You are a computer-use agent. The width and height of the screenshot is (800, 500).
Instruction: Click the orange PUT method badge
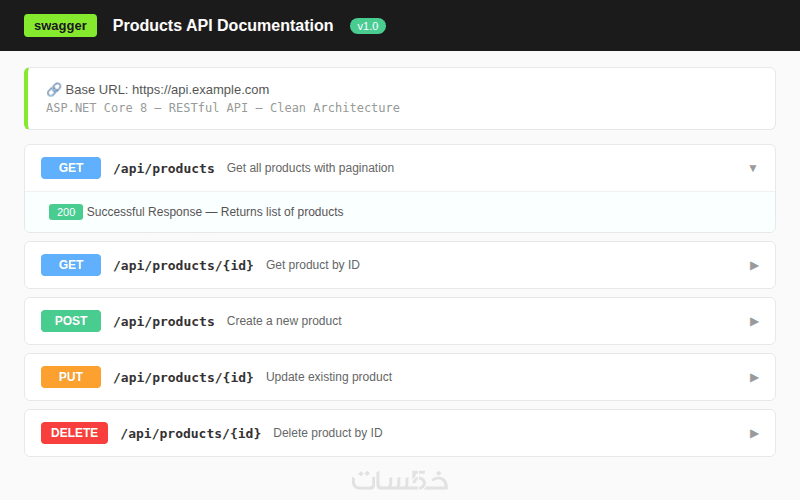(x=71, y=377)
